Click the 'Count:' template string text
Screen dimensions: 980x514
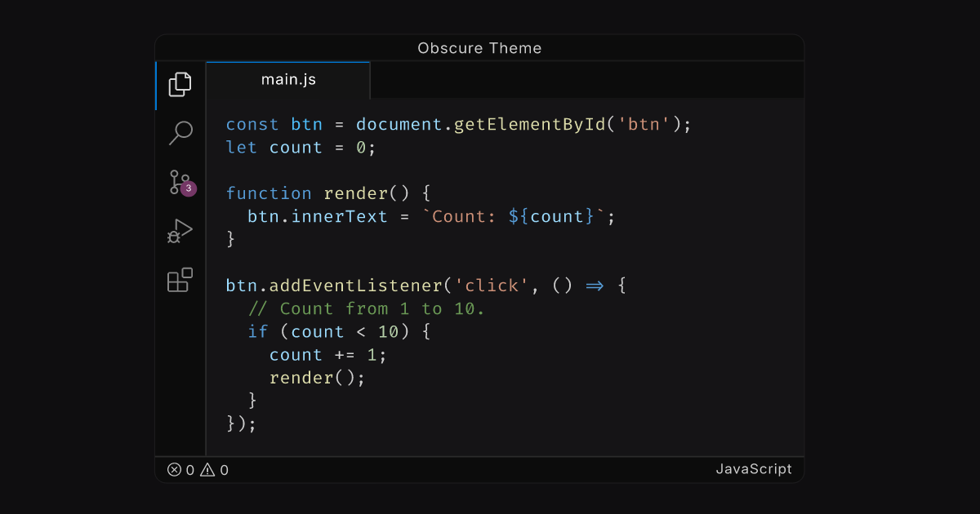pos(465,216)
